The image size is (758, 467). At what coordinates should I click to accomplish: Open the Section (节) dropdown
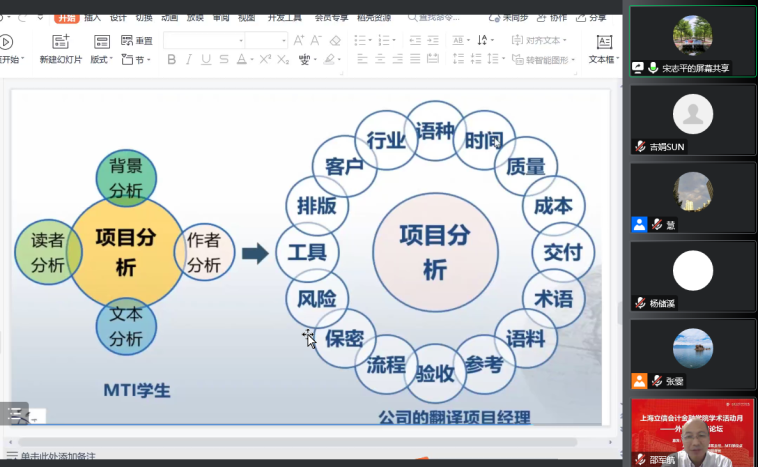138,60
